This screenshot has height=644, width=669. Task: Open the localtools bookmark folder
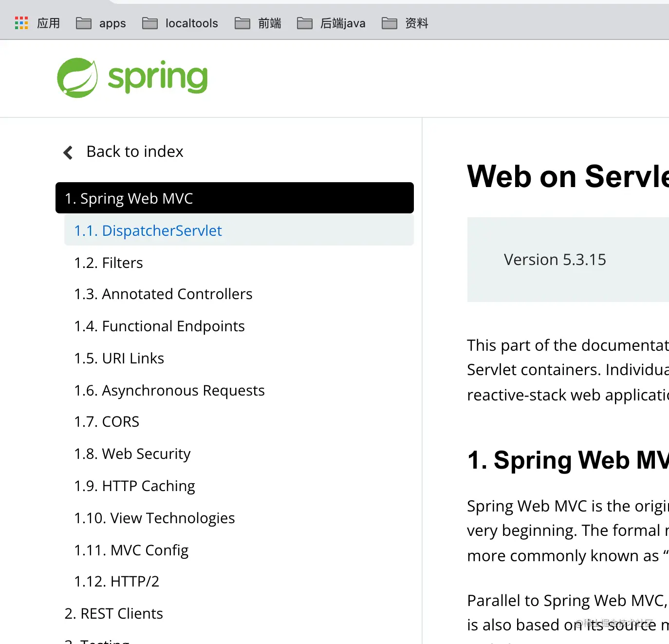(x=180, y=23)
